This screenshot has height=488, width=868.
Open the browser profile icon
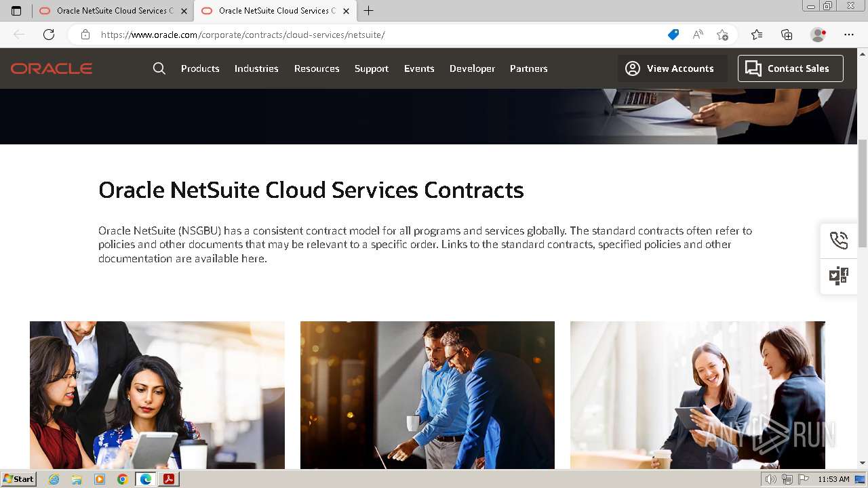[x=818, y=35]
